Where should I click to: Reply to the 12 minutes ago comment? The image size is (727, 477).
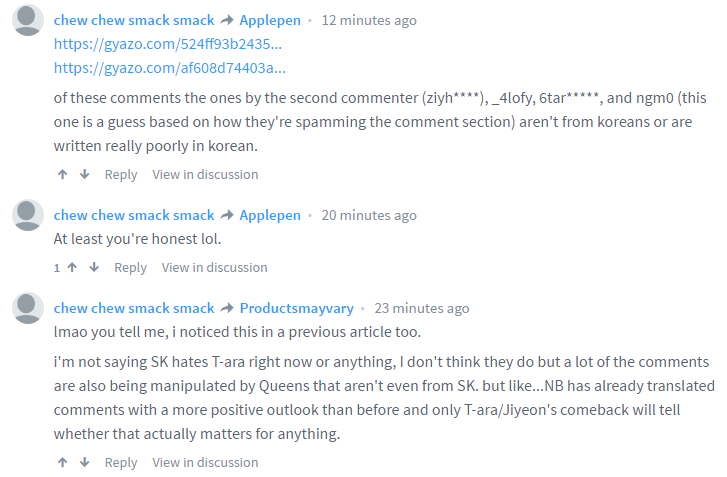[121, 175]
